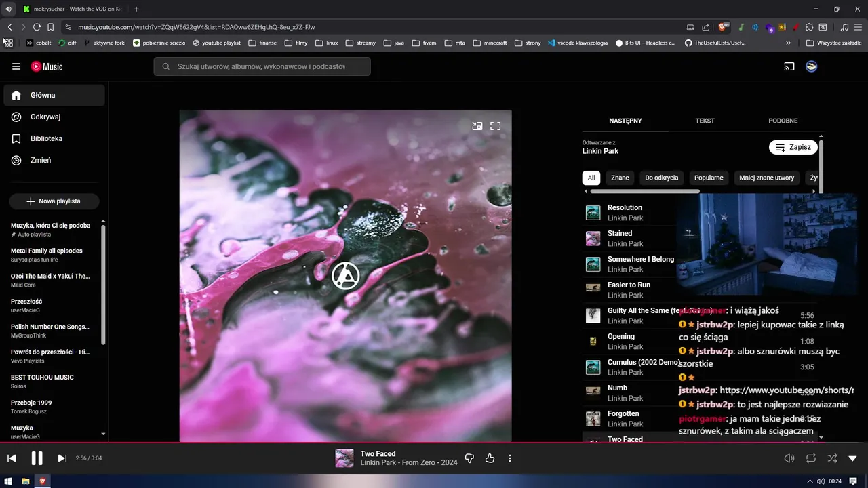
Task: Switch to the PODOBNE related tab
Action: coord(783,121)
